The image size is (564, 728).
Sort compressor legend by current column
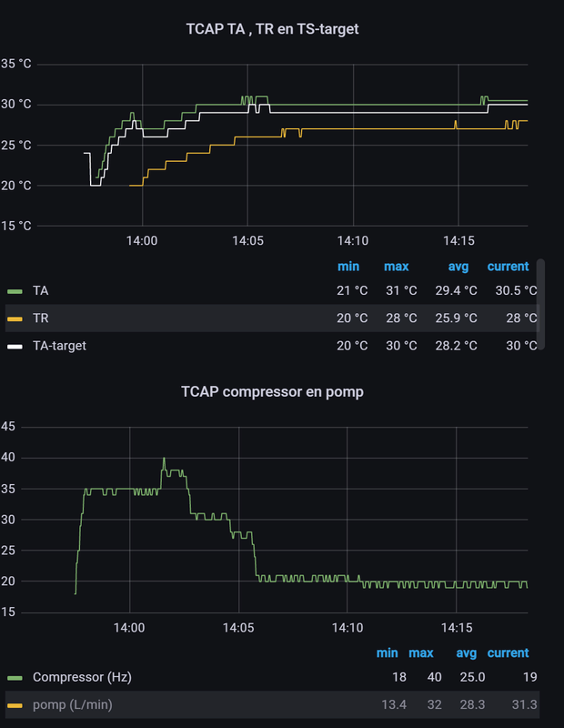coord(508,652)
